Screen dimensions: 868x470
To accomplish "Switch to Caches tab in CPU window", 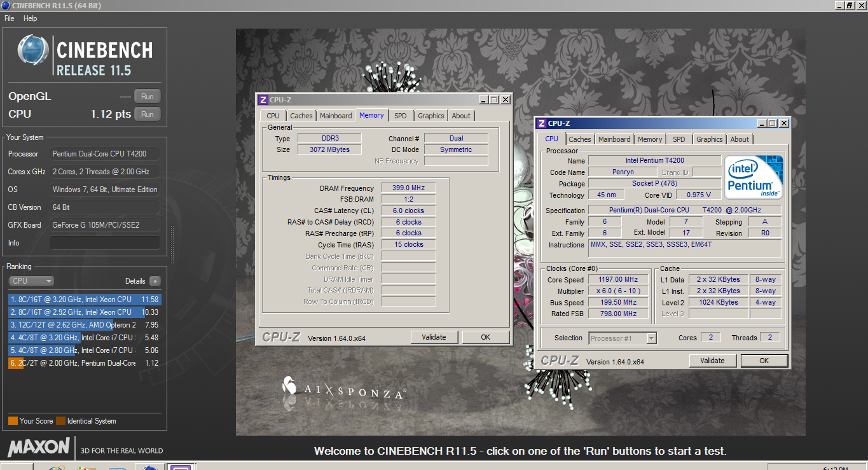I will click(x=579, y=139).
